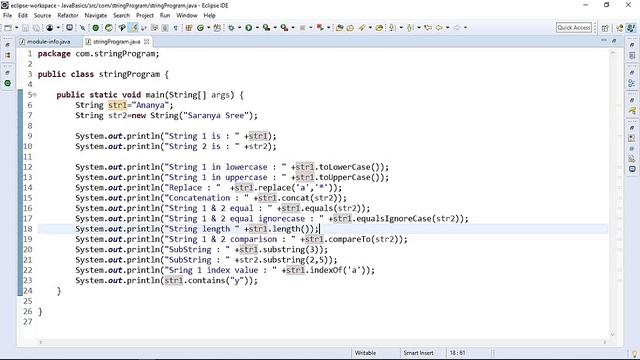The width and height of the screenshot is (640, 360).
Task: Toggle Mark Occurrences highlighted toolbar button
Action: point(133,28)
